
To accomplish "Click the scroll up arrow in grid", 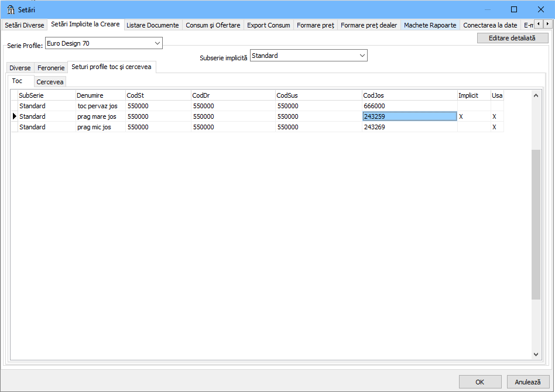I will coord(536,95).
